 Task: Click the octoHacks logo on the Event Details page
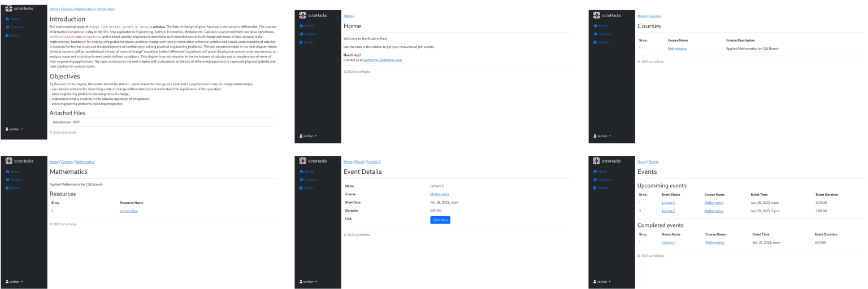302,161
